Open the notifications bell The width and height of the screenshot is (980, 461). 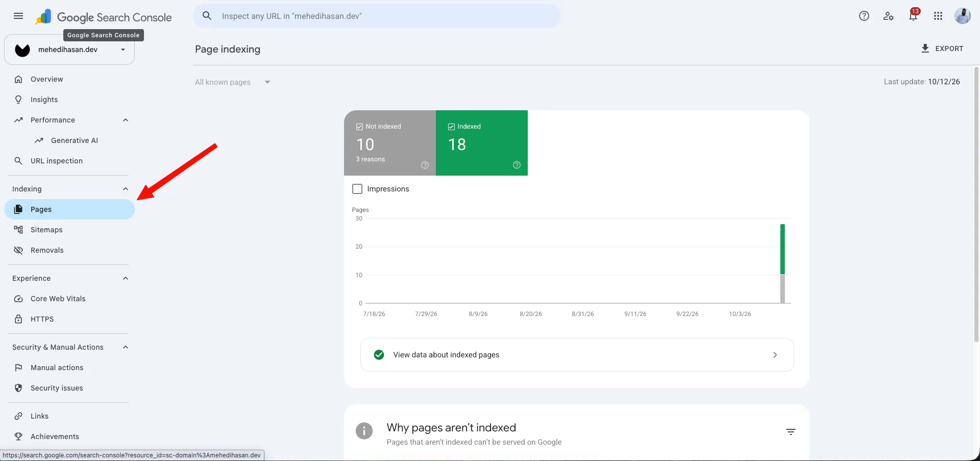point(913,16)
